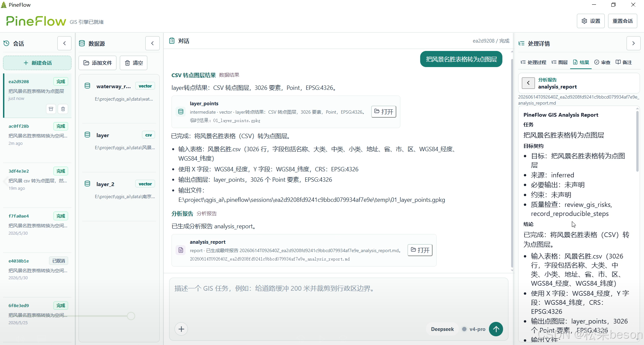The width and height of the screenshot is (644, 345).
Task: Click the 对话 clipboard icon
Action: [172, 41]
